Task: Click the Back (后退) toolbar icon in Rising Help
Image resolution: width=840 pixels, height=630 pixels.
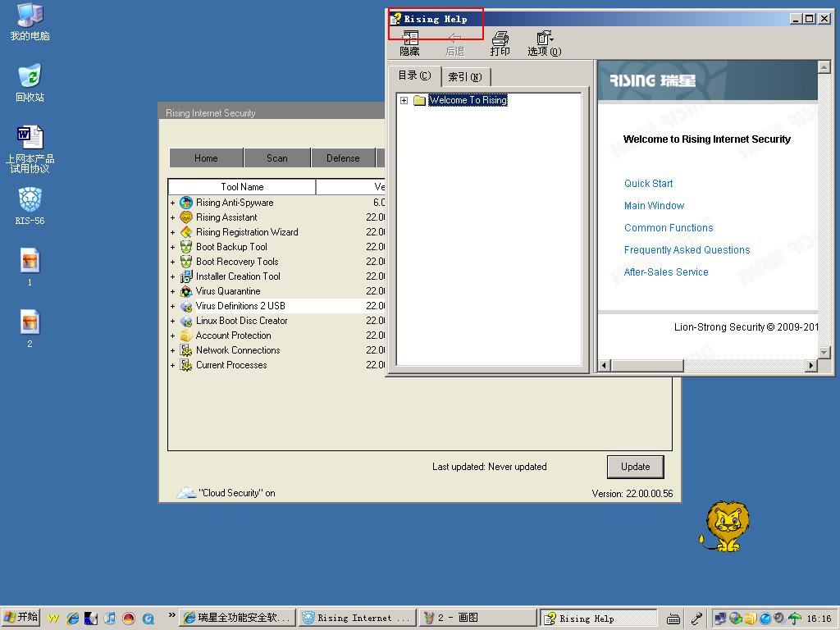Action: click(x=454, y=43)
